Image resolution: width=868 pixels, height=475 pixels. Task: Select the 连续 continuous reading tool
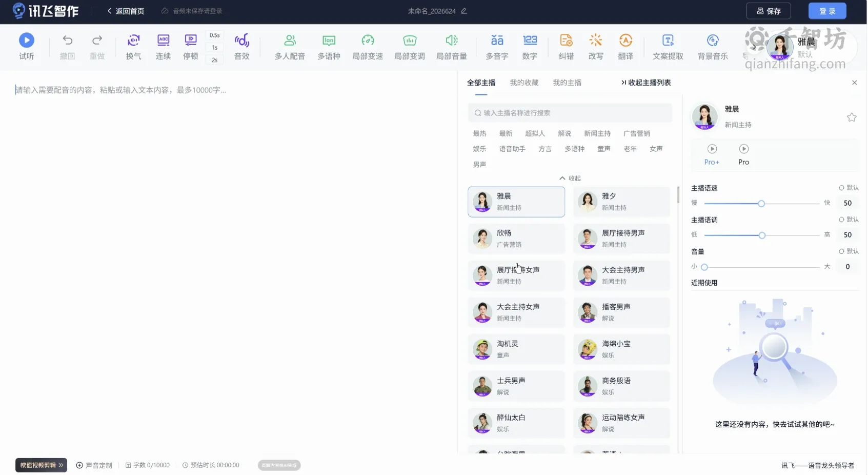(x=163, y=47)
